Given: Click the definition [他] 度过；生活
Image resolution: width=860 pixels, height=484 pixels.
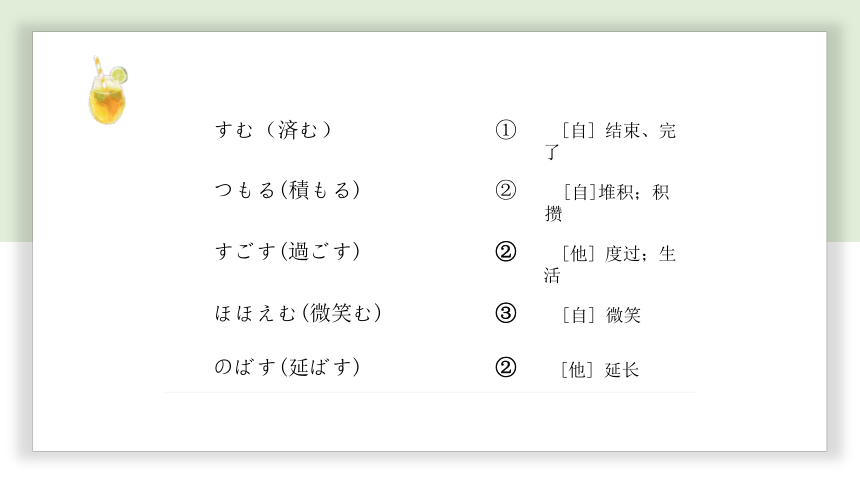Looking at the screenshot, I should (x=610, y=264).
